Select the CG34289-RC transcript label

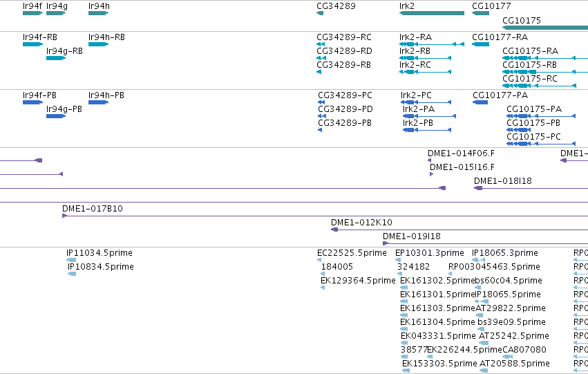coord(344,37)
